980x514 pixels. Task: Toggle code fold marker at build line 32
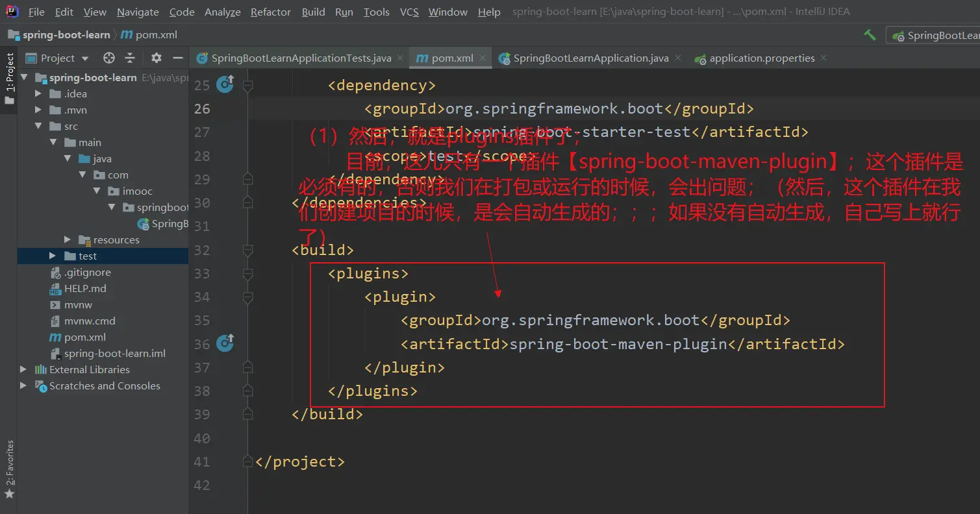coord(247,250)
